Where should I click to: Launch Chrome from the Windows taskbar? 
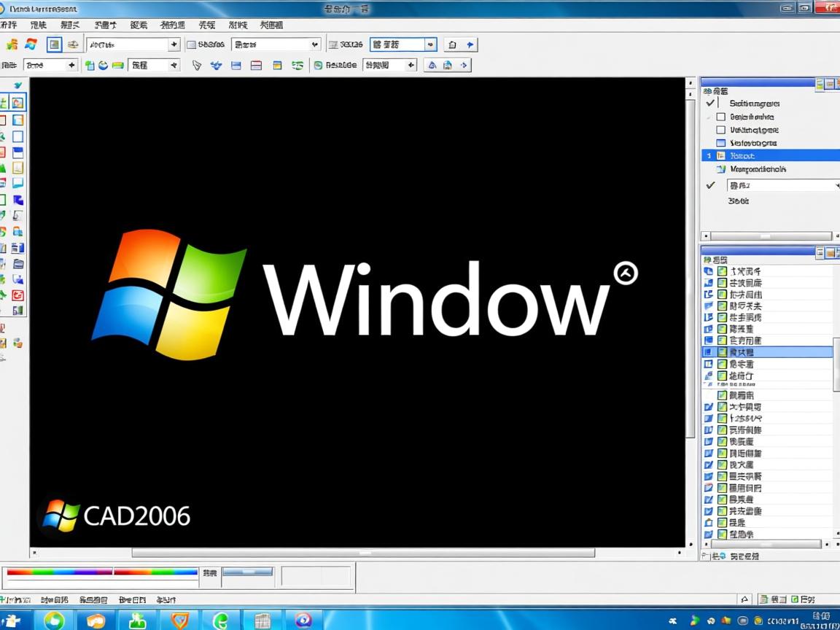[55, 622]
